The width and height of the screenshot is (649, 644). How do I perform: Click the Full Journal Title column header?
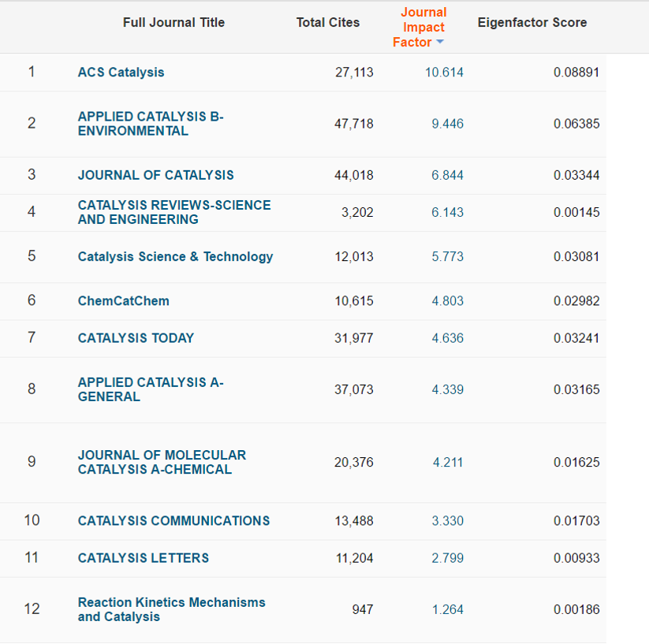click(173, 23)
